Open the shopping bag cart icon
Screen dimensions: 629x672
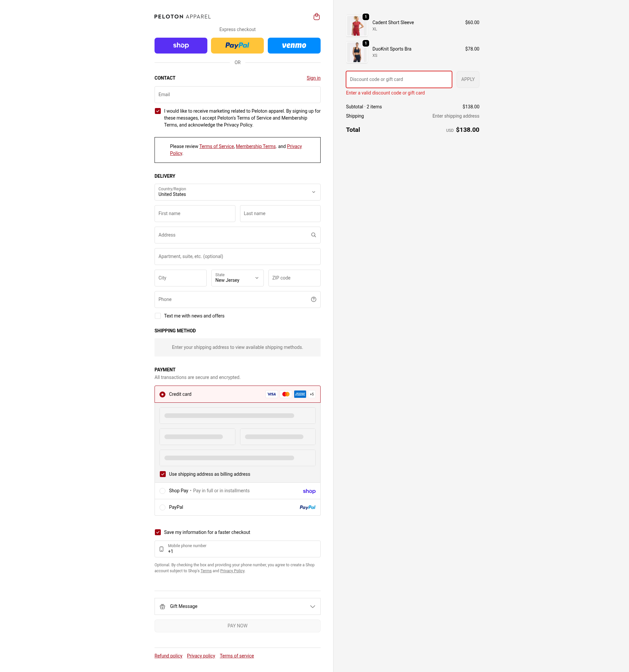point(316,17)
